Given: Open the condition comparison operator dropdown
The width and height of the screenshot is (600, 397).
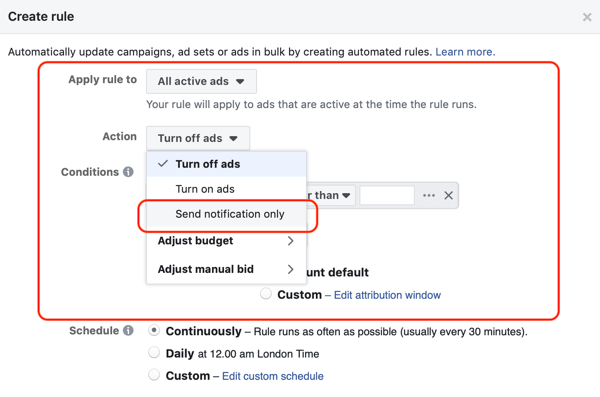Looking at the screenshot, I should coord(331,196).
